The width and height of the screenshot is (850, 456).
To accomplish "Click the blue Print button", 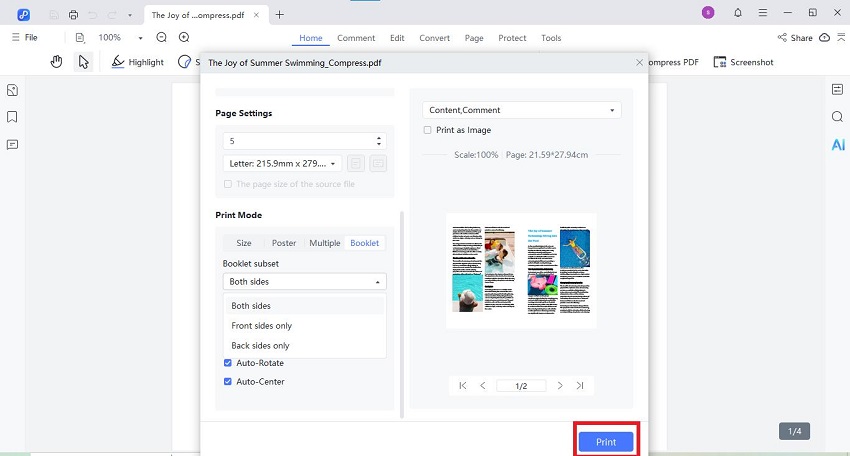I will click(606, 442).
